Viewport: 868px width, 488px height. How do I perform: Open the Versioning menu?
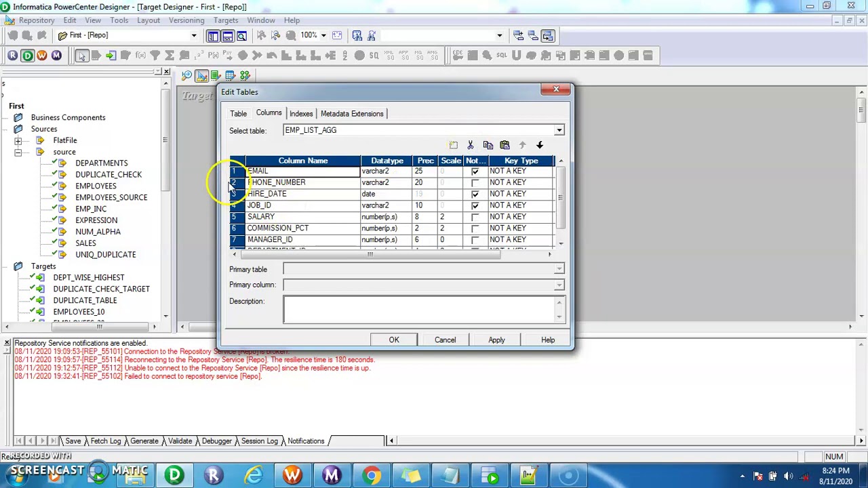click(x=186, y=20)
